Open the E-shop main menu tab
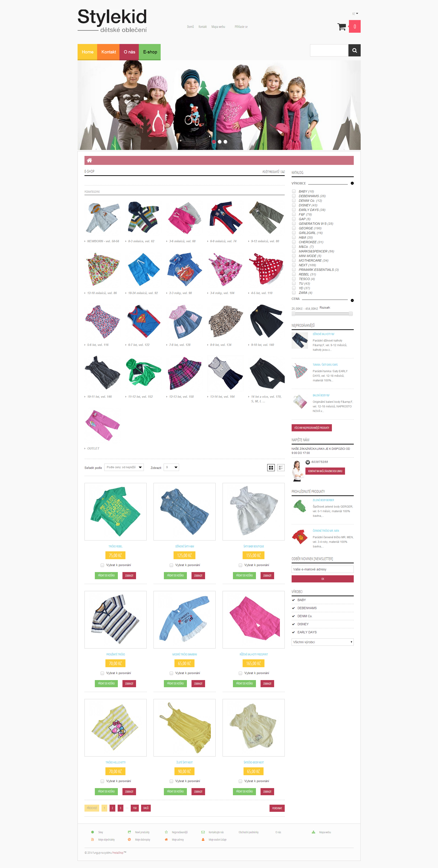 click(x=150, y=52)
